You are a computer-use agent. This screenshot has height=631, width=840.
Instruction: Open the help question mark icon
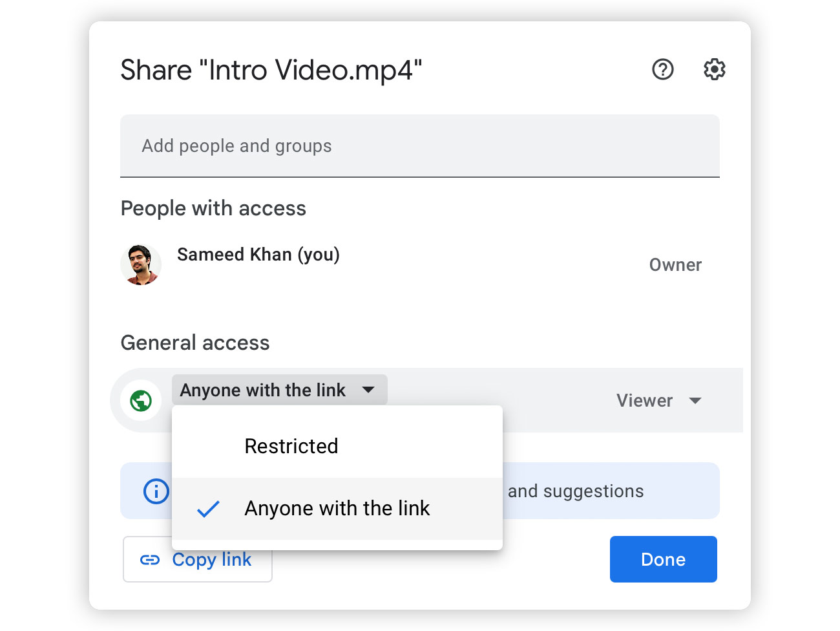pyautogui.click(x=662, y=69)
